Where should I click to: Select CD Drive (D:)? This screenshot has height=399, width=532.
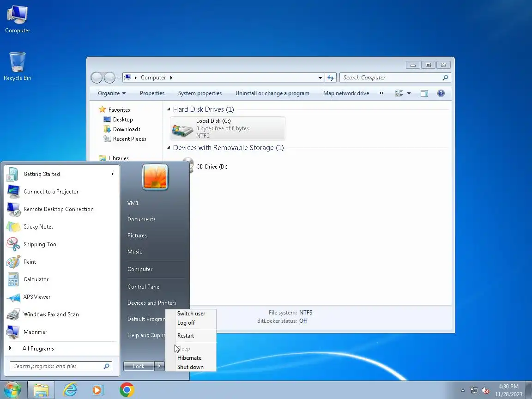click(x=212, y=167)
